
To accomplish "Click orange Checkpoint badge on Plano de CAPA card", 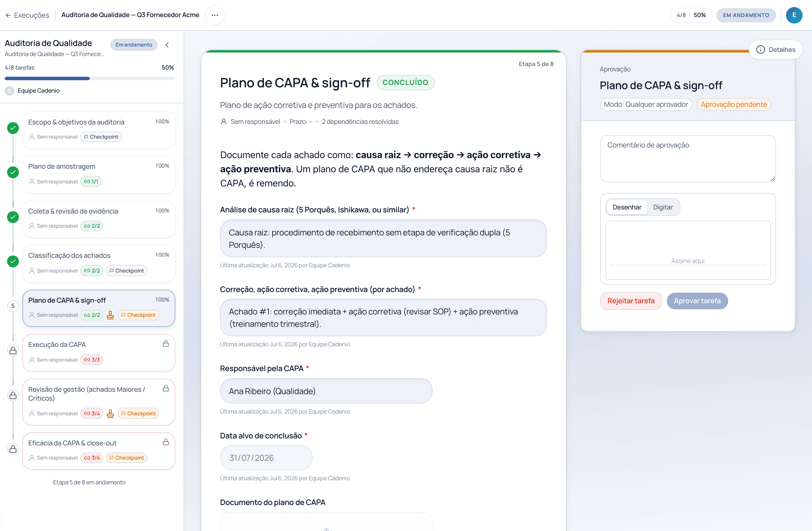I will coord(138,315).
